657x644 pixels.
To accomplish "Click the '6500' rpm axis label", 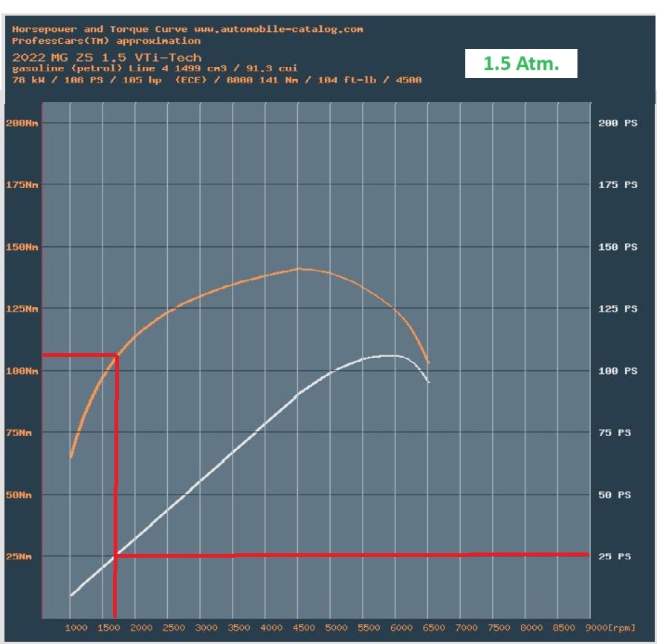I will [x=434, y=628].
